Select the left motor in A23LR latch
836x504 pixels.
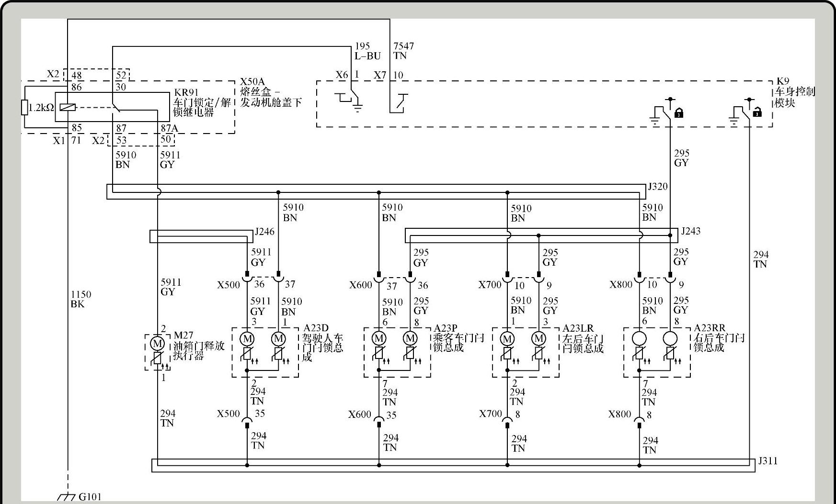(x=507, y=339)
